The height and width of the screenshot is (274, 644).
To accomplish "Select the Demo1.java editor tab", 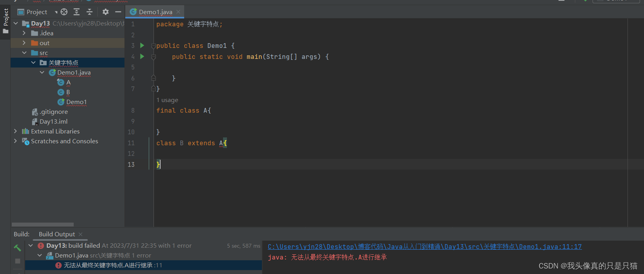I will (155, 12).
